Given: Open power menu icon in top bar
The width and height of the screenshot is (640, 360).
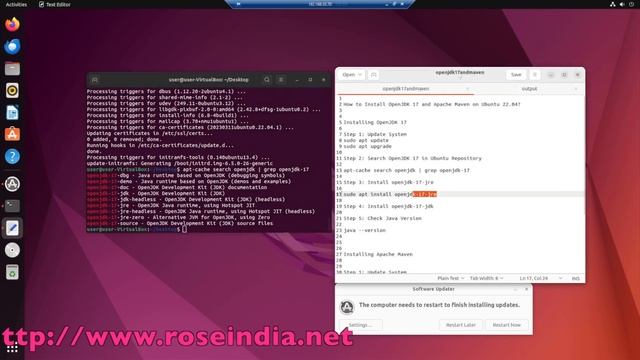Looking at the screenshot, I should click(632, 4).
